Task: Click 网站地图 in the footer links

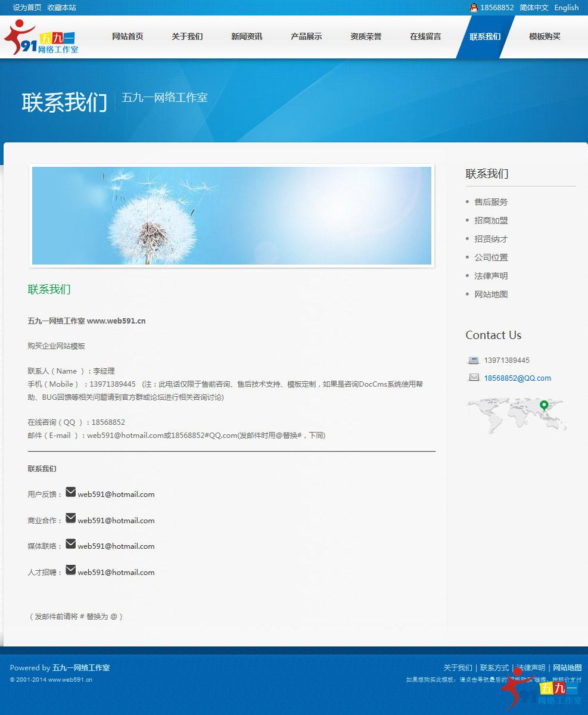Action: coord(567,667)
